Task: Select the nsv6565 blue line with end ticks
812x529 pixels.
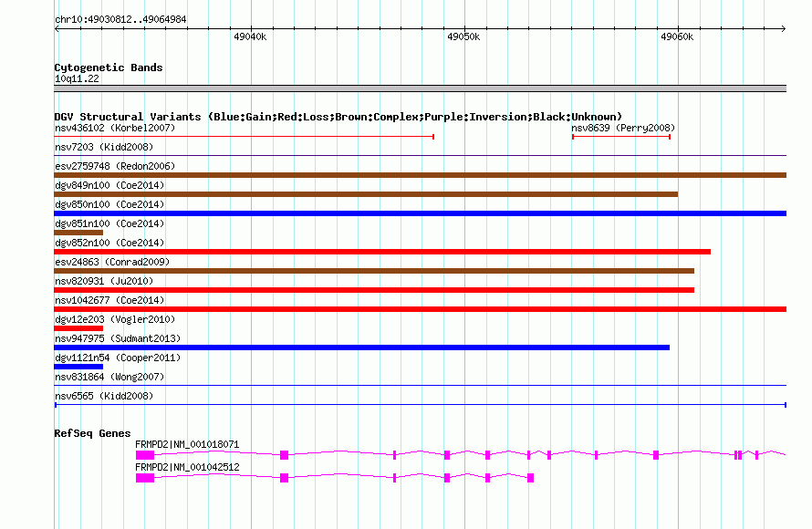Action: 420,405
